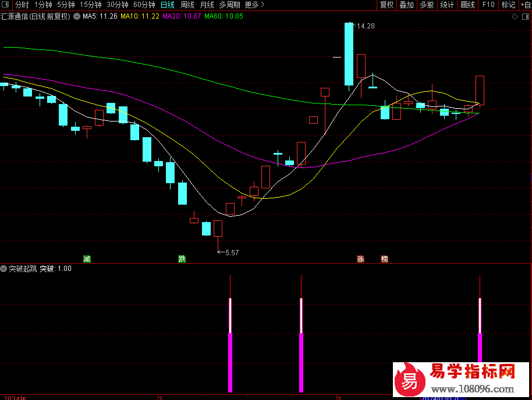Select the tall cyan candlestick peaking at 14.28
The height and width of the screenshot is (400, 532).
click(x=349, y=54)
